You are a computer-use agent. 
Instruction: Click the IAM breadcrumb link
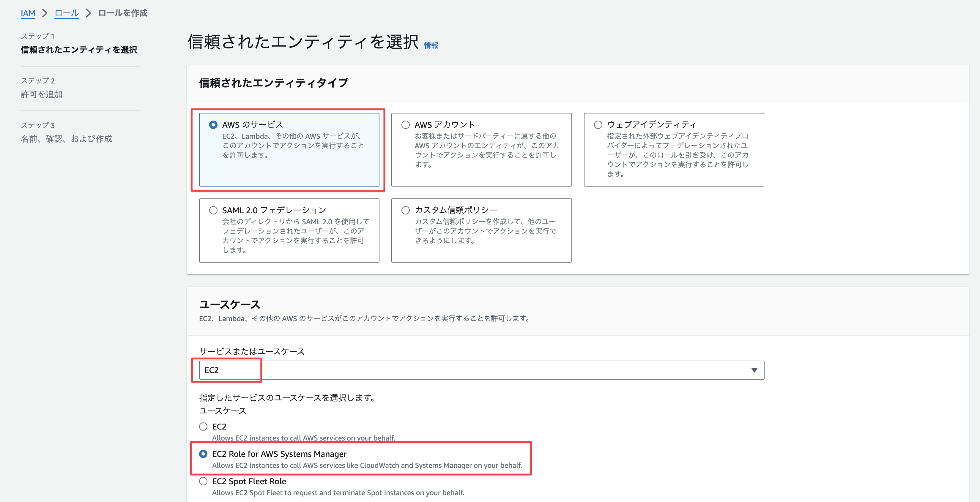pyautogui.click(x=28, y=13)
